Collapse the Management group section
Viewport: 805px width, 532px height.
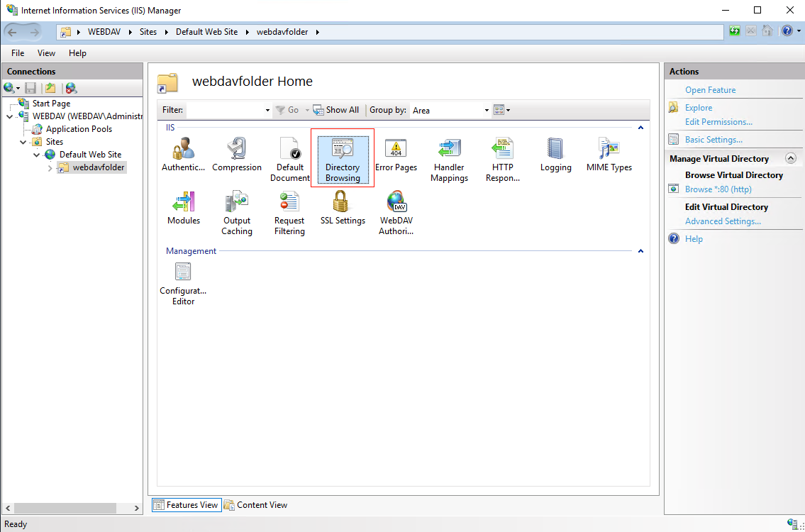[x=640, y=251]
